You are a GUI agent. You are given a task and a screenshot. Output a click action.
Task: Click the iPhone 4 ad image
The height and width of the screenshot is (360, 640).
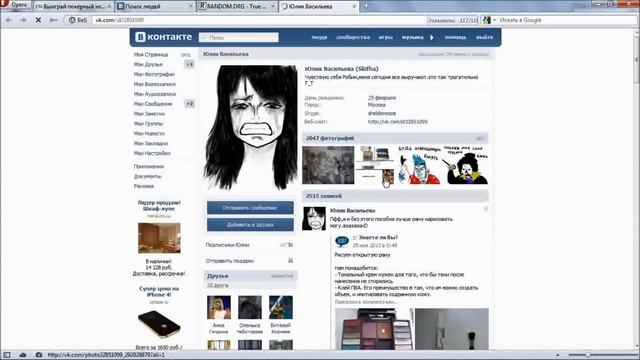[159, 324]
